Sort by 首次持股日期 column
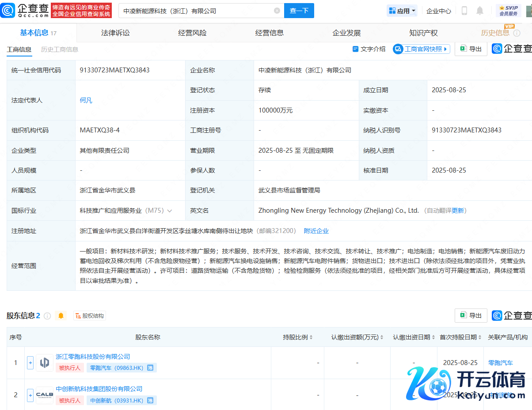Screen dimensions: 532x410 (x=460, y=337)
